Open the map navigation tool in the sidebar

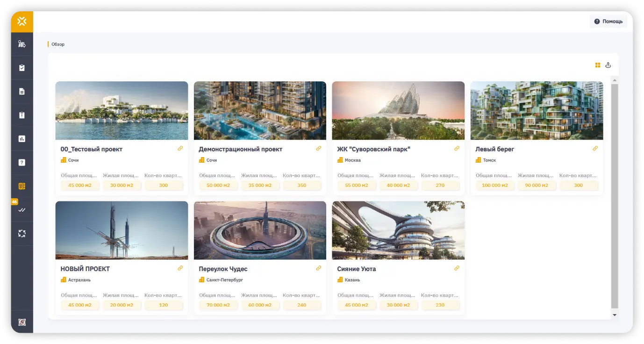pyautogui.click(x=21, y=43)
